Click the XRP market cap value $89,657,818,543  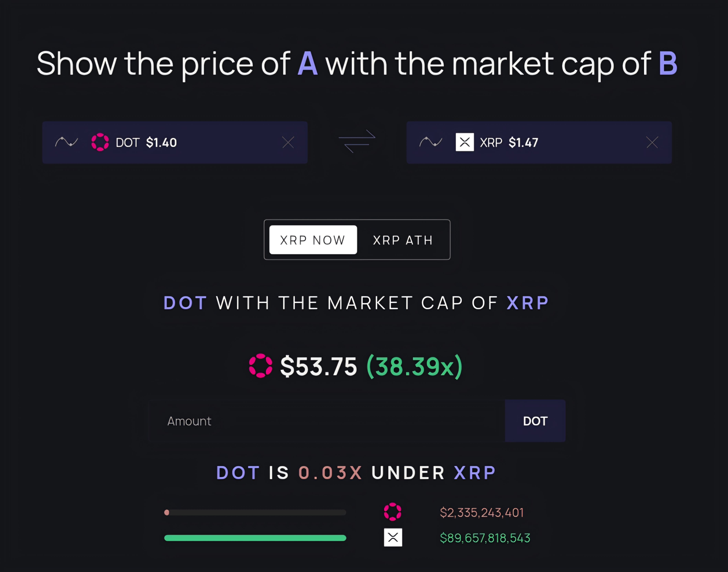click(x=485, y=538)
